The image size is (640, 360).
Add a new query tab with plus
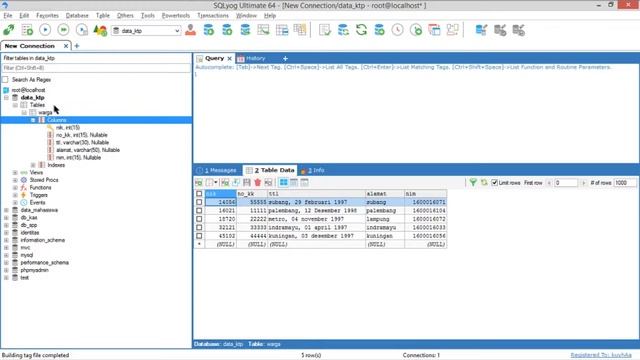coord(285,58)
